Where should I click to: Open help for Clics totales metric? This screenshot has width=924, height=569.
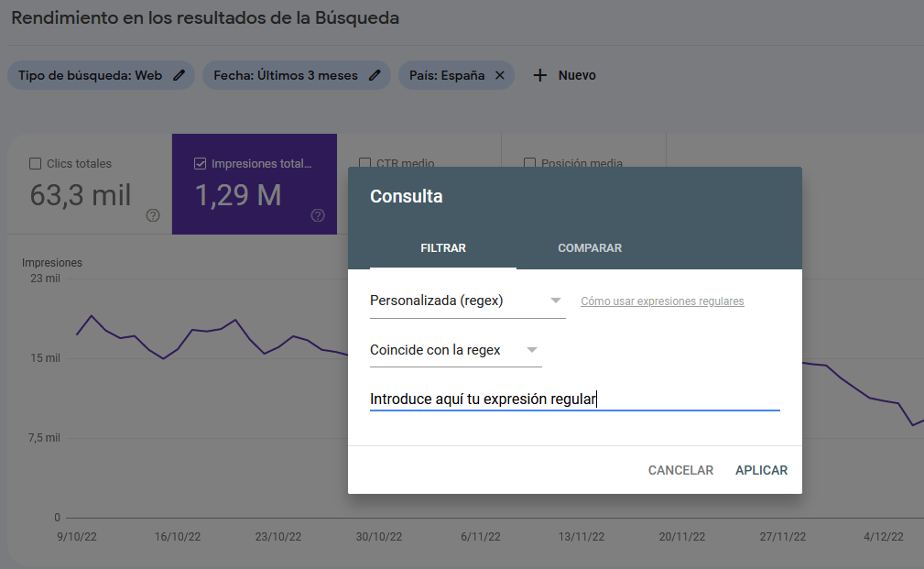tap(153, 215)
